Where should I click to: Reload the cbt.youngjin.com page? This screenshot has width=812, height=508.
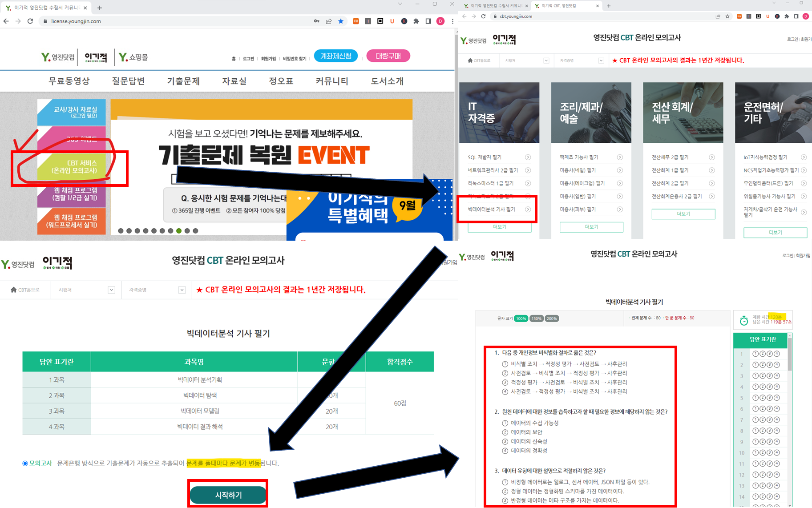click(484, 16)
